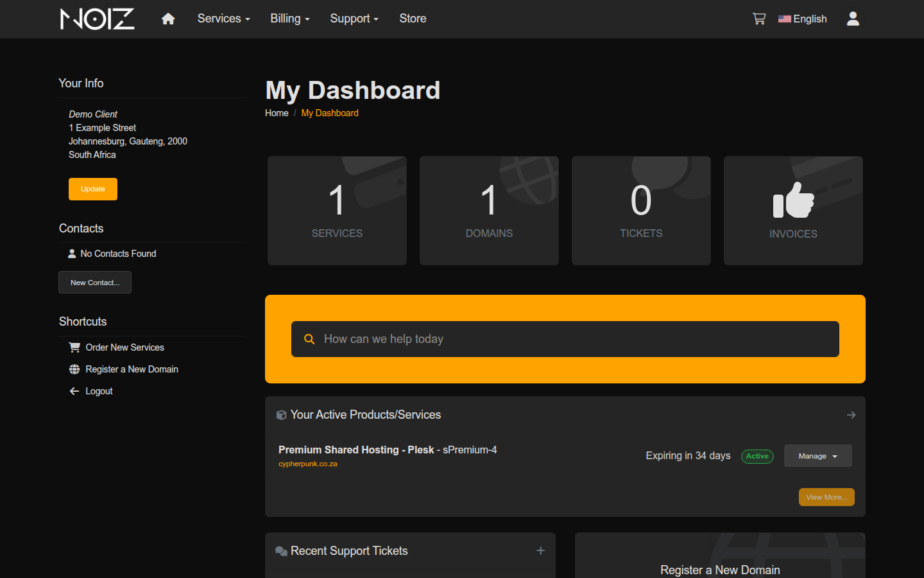
Task: Open the English language selector
Action: pyautogui.click(x=803, y=19)
